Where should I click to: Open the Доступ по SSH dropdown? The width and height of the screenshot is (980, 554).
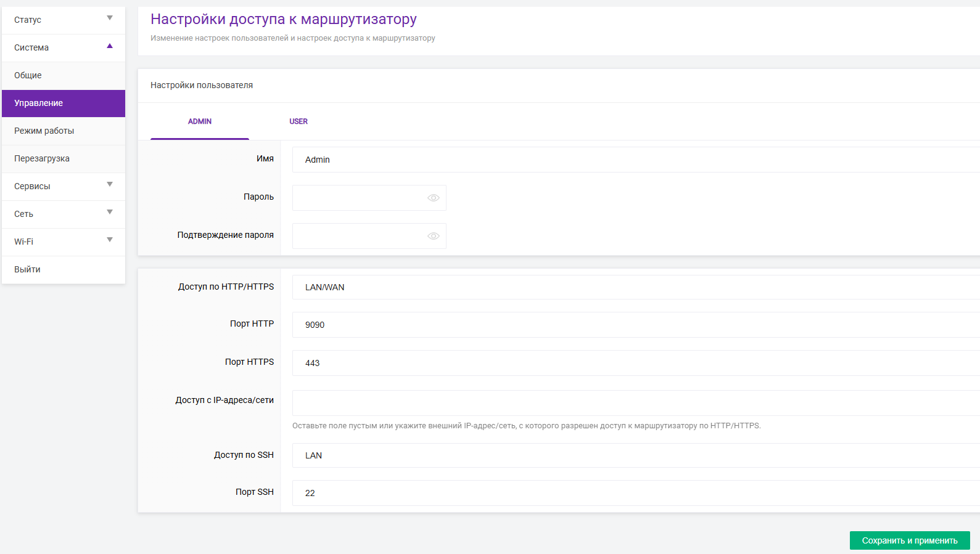coord(635,455)
